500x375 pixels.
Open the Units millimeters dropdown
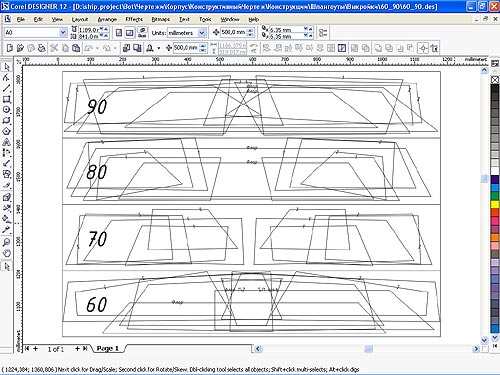[x=202, y=33]
